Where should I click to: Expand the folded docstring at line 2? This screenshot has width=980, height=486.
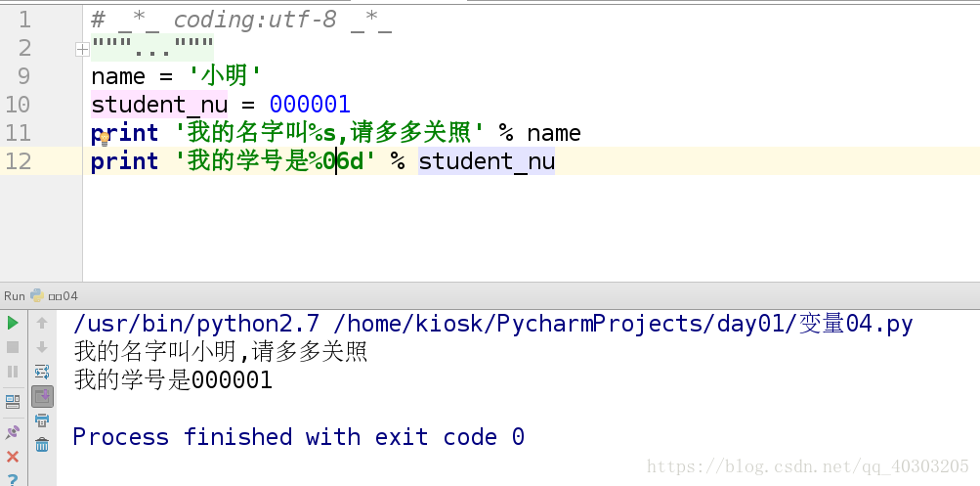[82, 48]
